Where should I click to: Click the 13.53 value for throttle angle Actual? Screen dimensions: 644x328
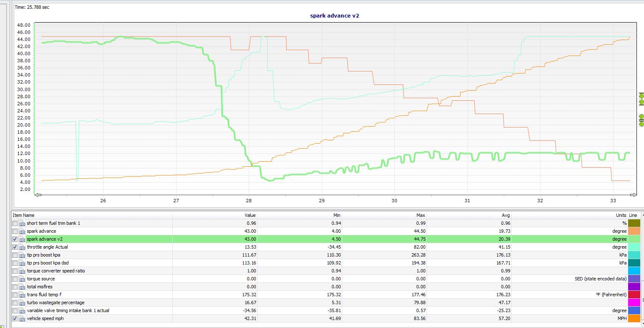(250, 247)
